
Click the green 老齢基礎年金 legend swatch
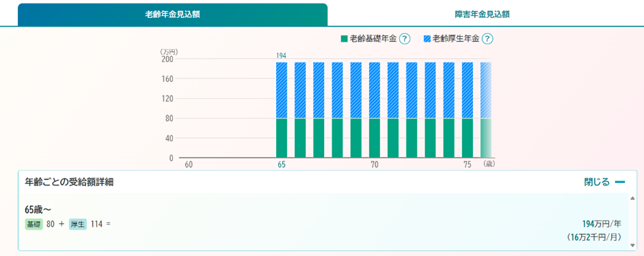344,38
